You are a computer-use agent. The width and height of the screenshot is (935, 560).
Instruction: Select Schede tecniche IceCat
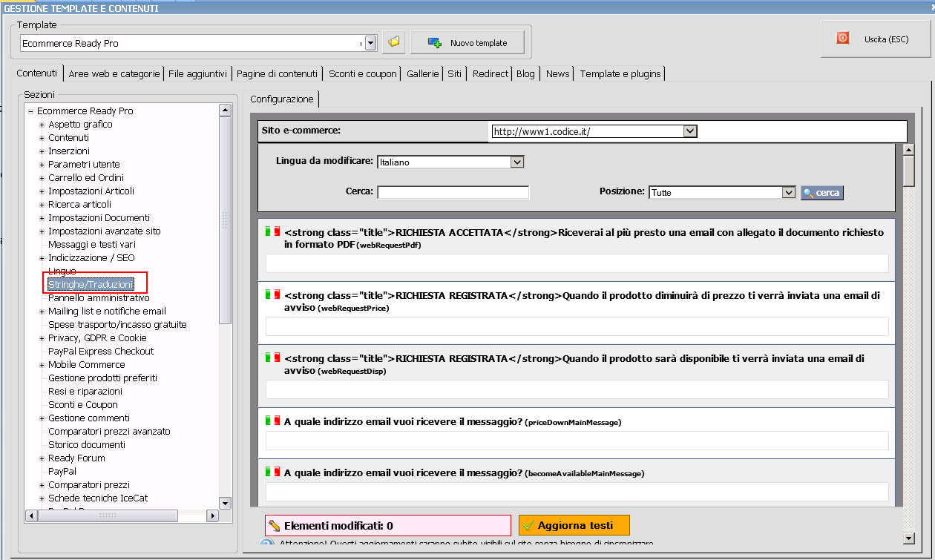coord(98,498)
